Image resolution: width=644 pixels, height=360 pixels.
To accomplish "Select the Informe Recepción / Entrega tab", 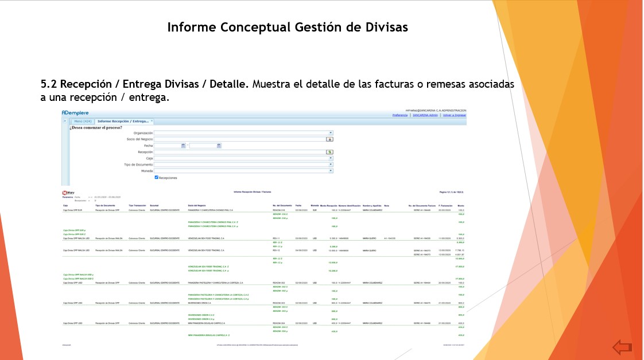I will (x=123, y=122).
